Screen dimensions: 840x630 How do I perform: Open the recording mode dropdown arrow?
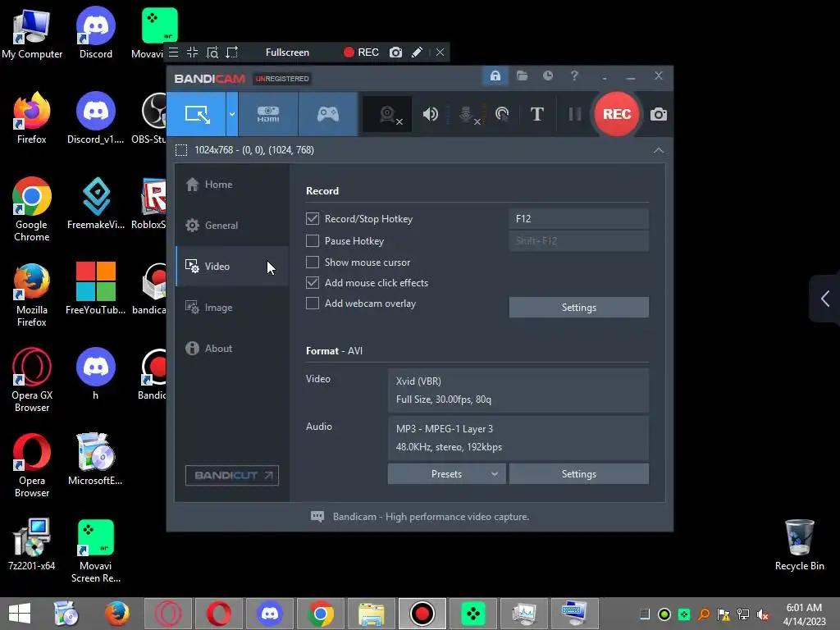(x=232, y=114)
